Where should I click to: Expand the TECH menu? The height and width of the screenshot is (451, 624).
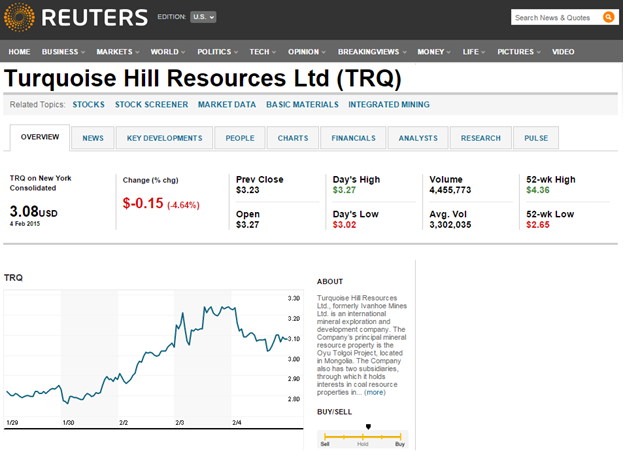pyautogui.click(x=263, y=52)
